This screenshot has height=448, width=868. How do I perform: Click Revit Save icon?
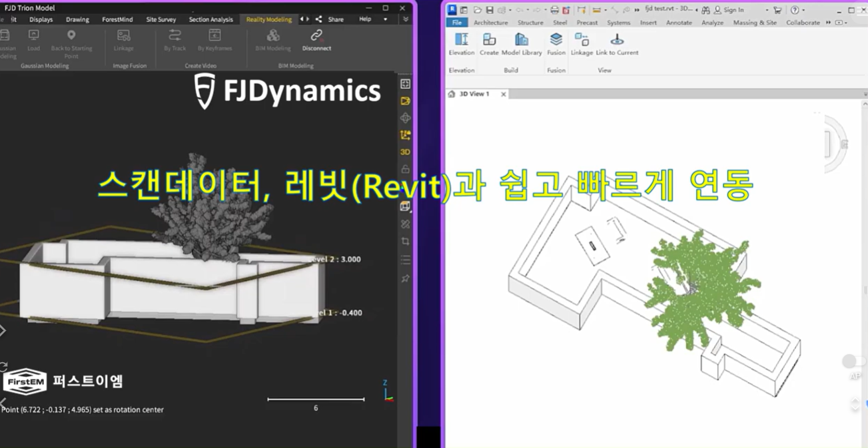point(490,10)
